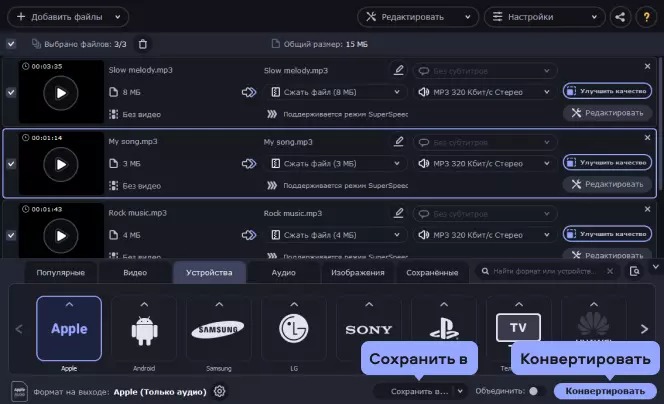Open the share icon in top toolbar
Screen dimensions: 664x404
(x=620, y=17)
